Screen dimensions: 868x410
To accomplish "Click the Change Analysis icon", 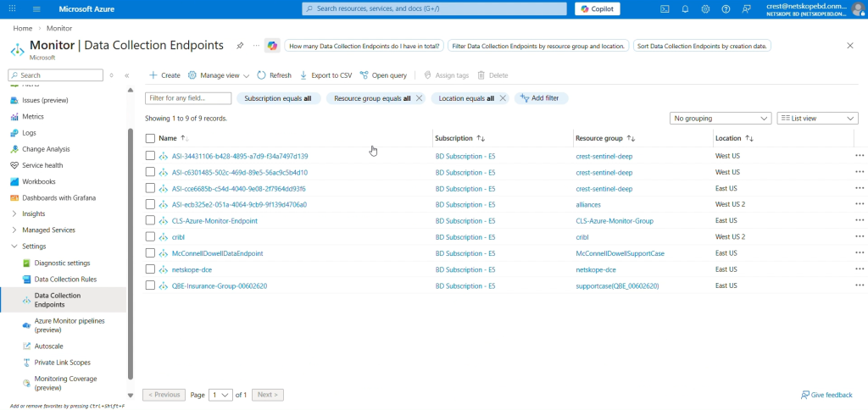I will pyautogui.click(x=14, y=149).
